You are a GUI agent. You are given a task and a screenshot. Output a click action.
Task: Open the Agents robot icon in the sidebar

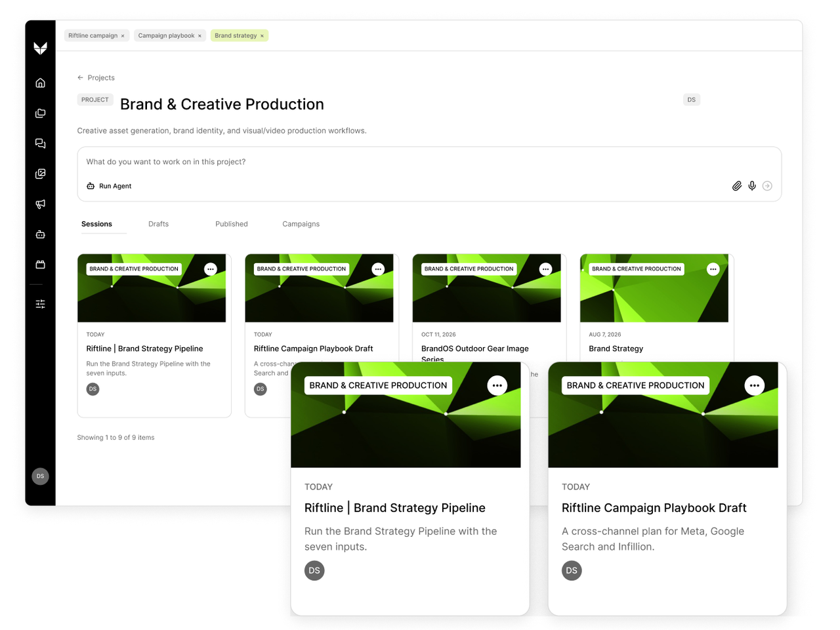coord(40,234)
